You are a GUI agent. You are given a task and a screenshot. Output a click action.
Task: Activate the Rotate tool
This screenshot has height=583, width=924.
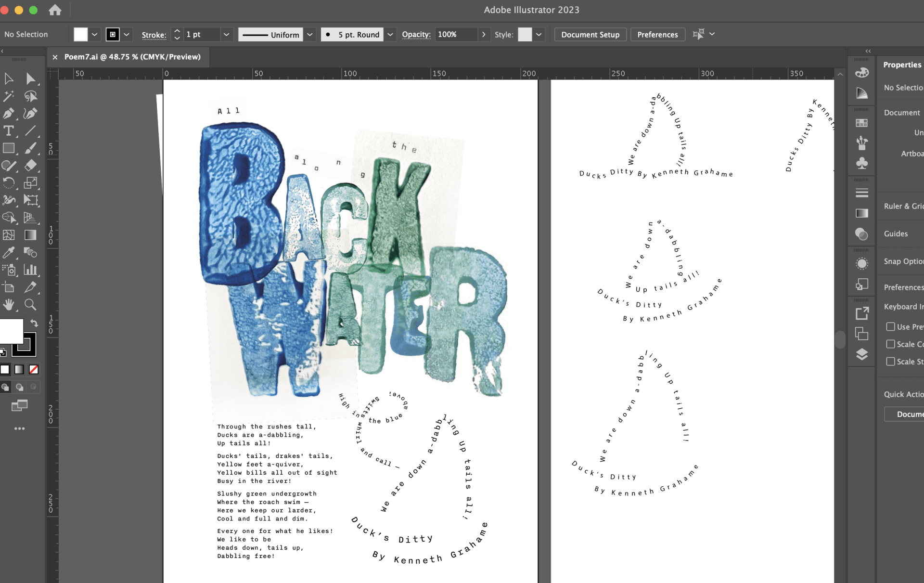click(x=9, y=183)
